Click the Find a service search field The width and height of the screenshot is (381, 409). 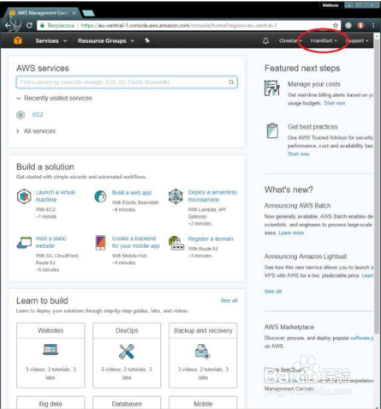click(x=127, y=82)
